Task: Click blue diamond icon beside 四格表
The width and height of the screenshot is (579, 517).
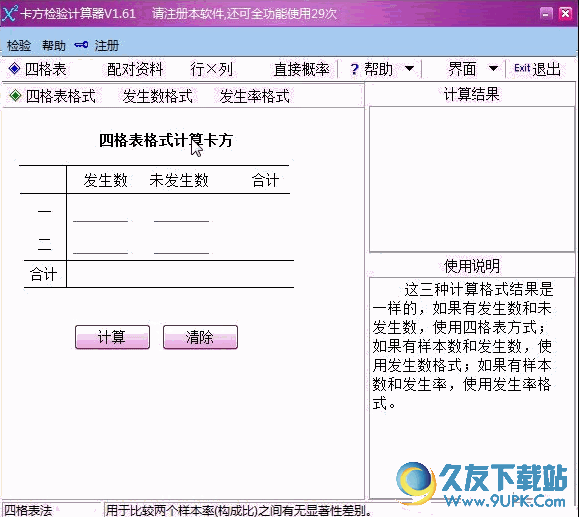Action: click(14, 69)
